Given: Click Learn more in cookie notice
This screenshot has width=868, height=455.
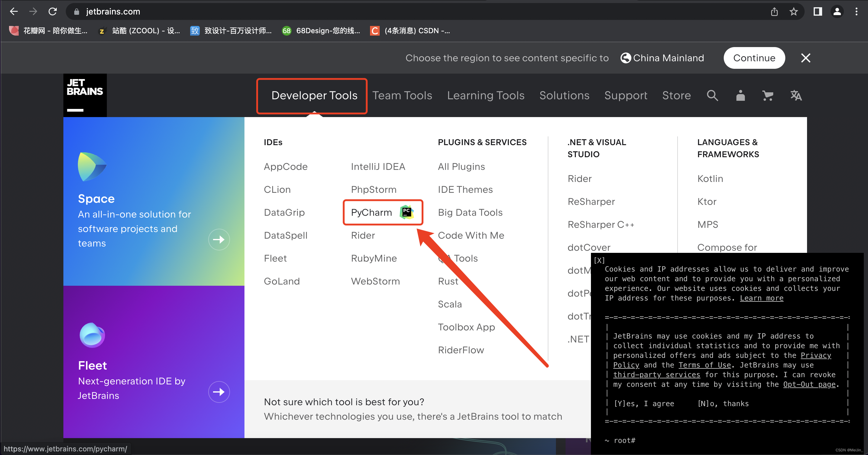Looking at the screenshot, I should (761, 298).
